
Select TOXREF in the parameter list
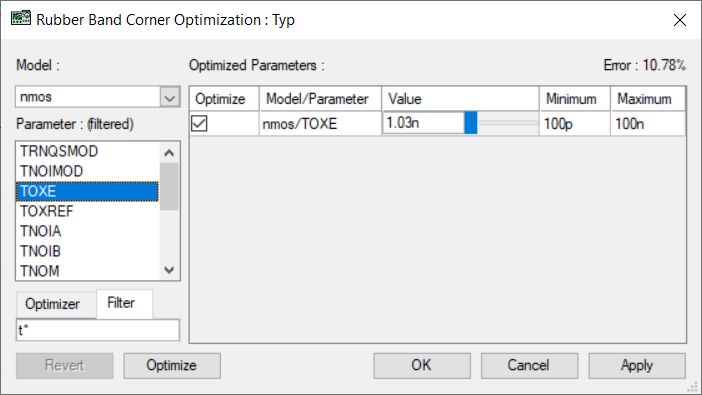tap(87, 211)
